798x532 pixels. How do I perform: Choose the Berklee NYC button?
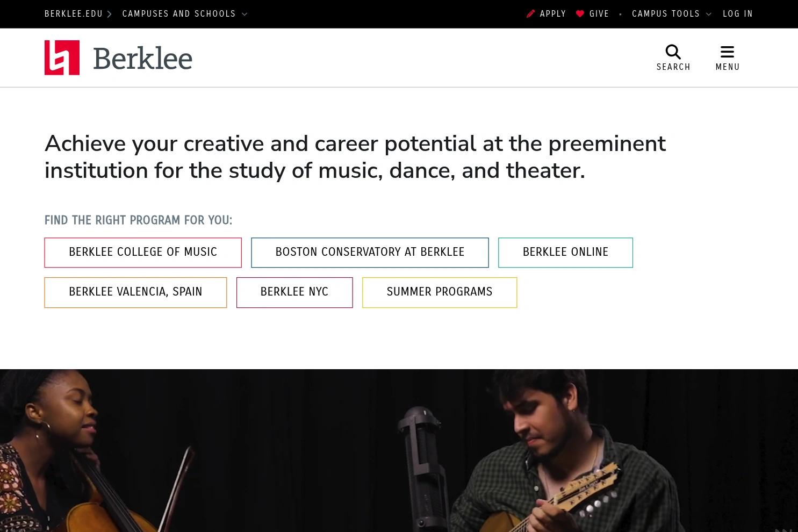pos(294,292)
